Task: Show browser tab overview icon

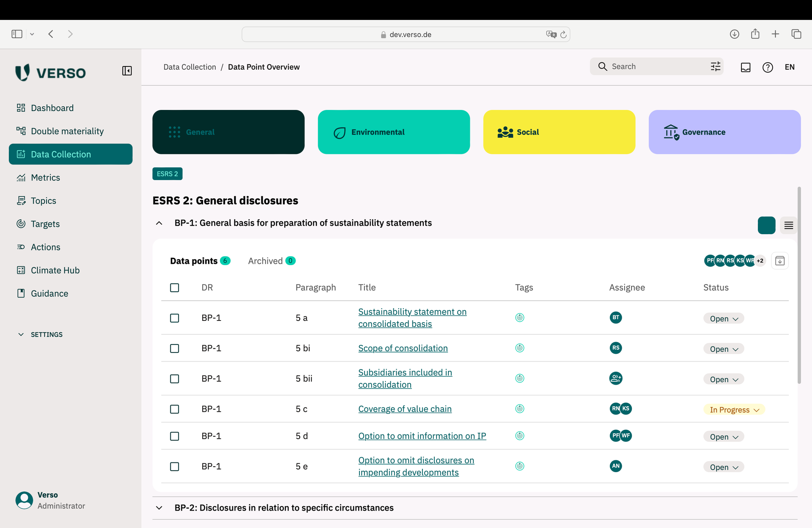Action: point(796,34)
